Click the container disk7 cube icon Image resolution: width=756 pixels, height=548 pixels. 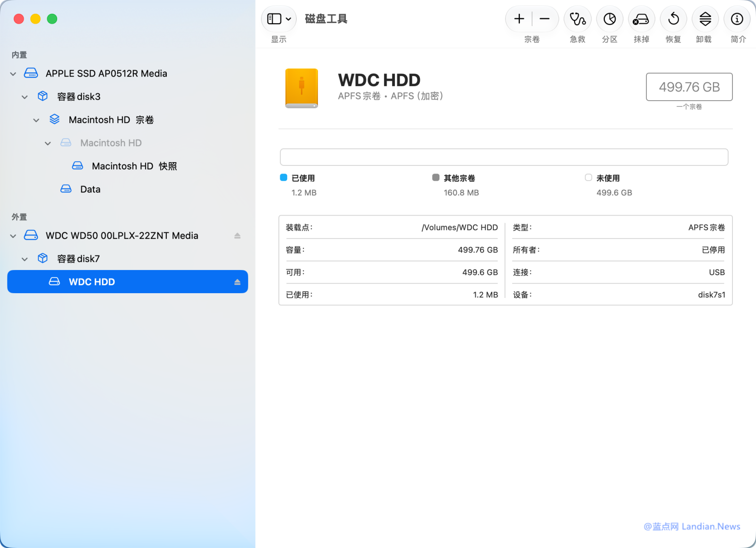point(43,259)
